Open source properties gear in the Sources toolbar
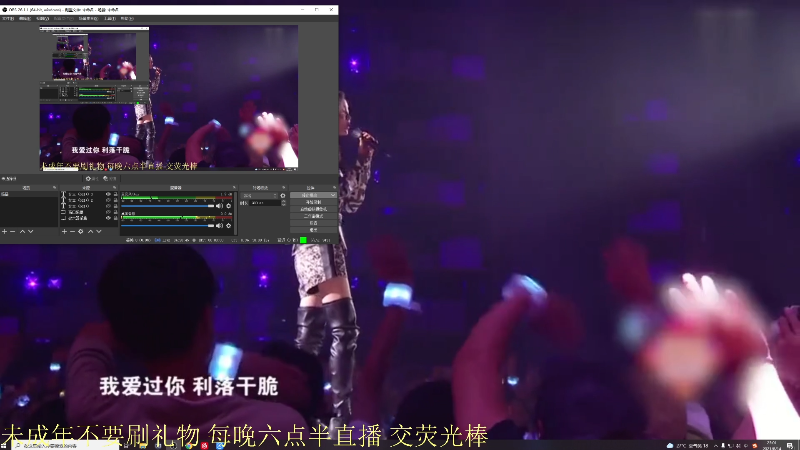The width and height of the screenshot is (800, 450). coord(81,232)
